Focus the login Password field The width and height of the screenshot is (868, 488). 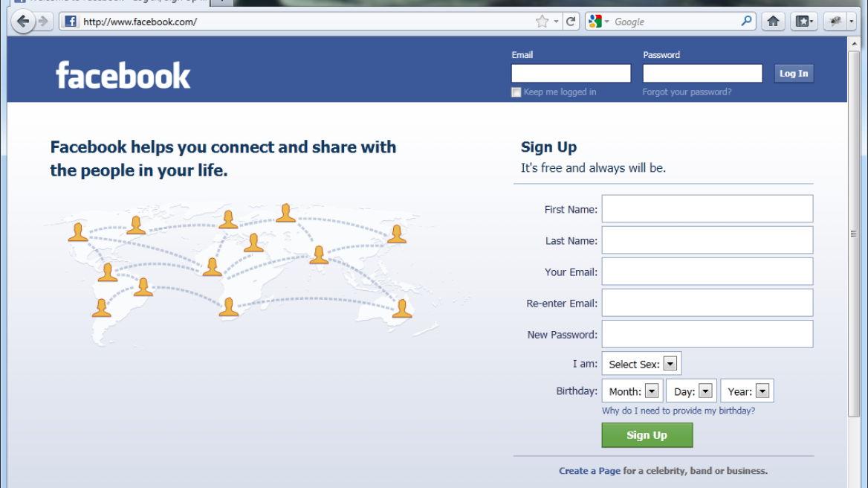point(702,73)
